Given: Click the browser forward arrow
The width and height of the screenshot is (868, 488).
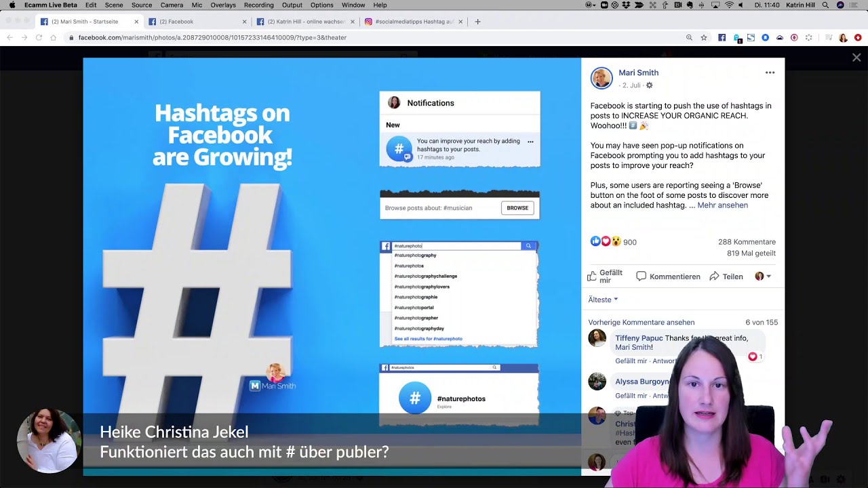Looking at the screenshot, I should click(24, 37).
